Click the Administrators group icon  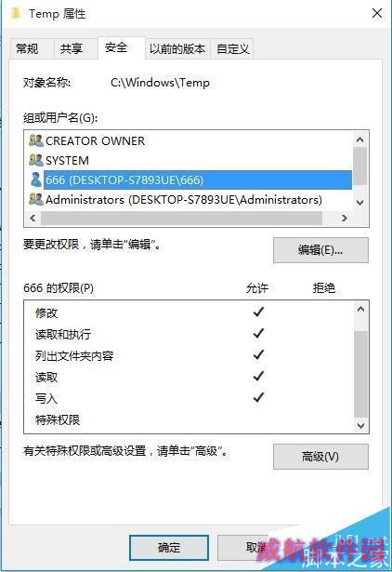click(35, 199)
